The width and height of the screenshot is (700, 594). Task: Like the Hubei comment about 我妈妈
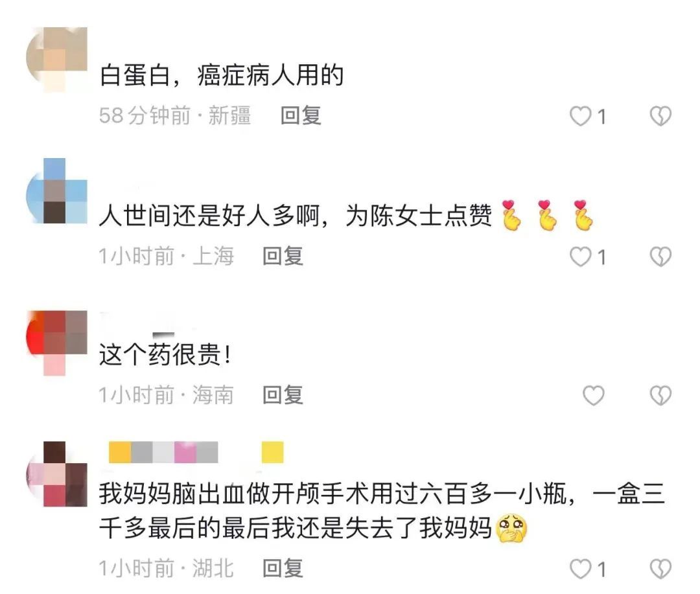tap(580, 569)
